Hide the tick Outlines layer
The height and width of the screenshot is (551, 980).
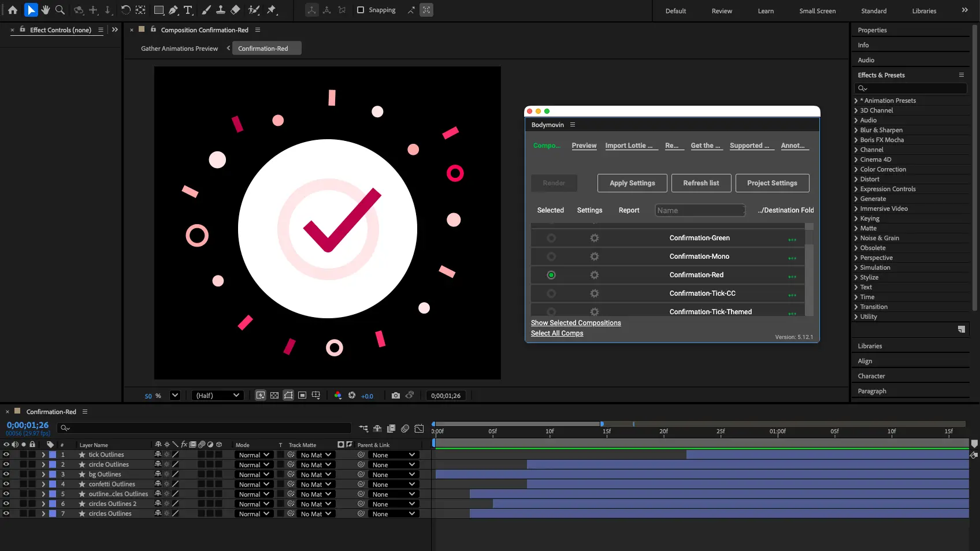click(x=6, y=455)
